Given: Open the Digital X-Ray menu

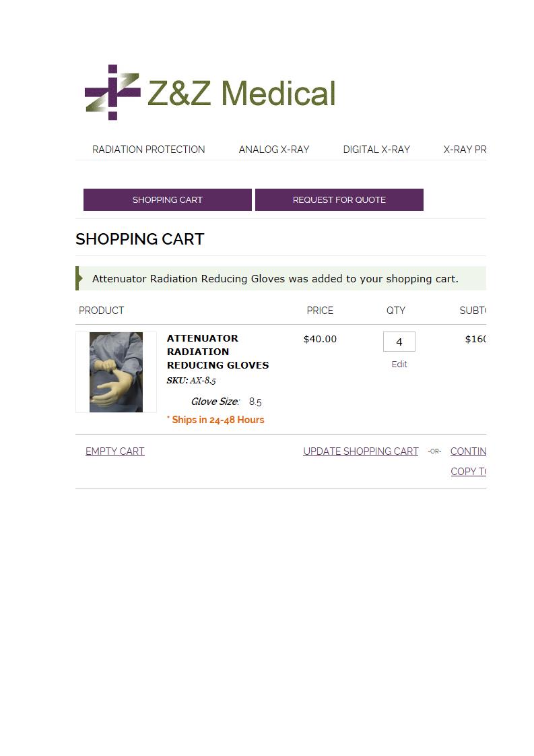Looking at the screenshot, I should [x=376, y=150].
